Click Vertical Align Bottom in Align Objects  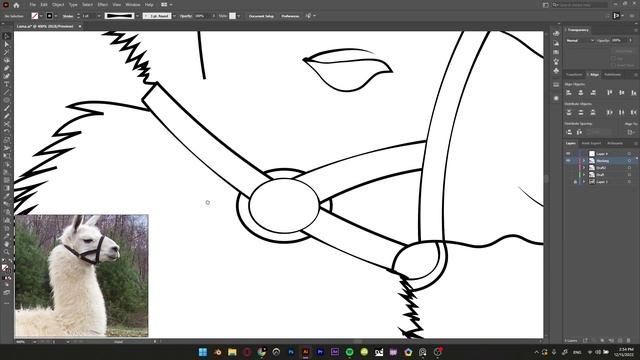633,93
